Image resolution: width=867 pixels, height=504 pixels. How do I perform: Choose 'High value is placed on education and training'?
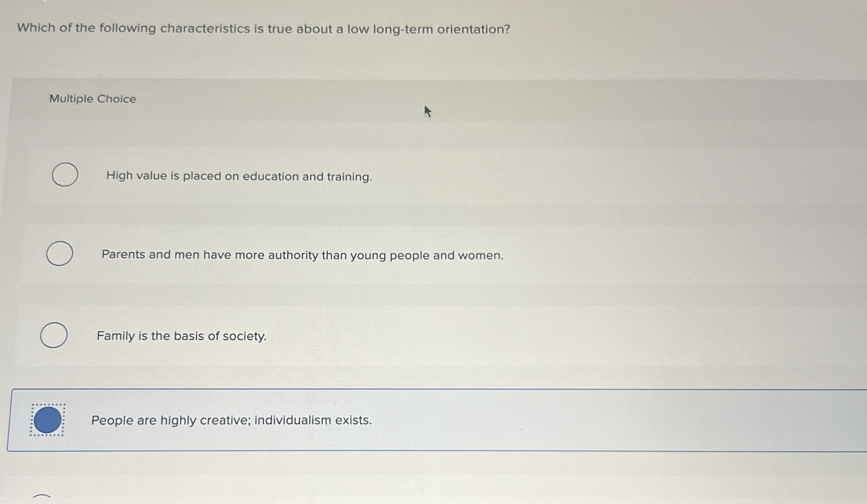(239, 177)
